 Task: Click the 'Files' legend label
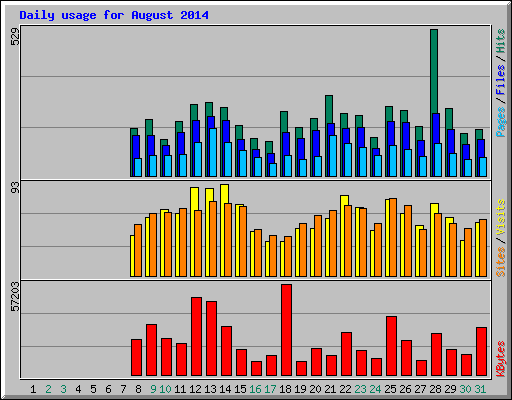(x=501, y=80)
